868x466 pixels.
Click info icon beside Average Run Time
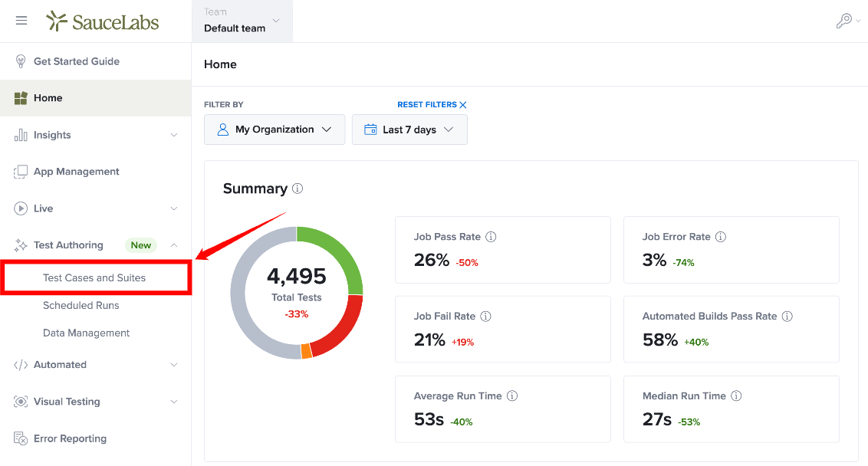tap(512, 395)
